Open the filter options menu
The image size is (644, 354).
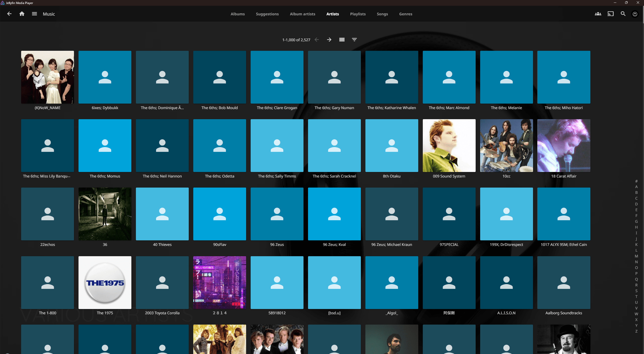click(354, 40)
